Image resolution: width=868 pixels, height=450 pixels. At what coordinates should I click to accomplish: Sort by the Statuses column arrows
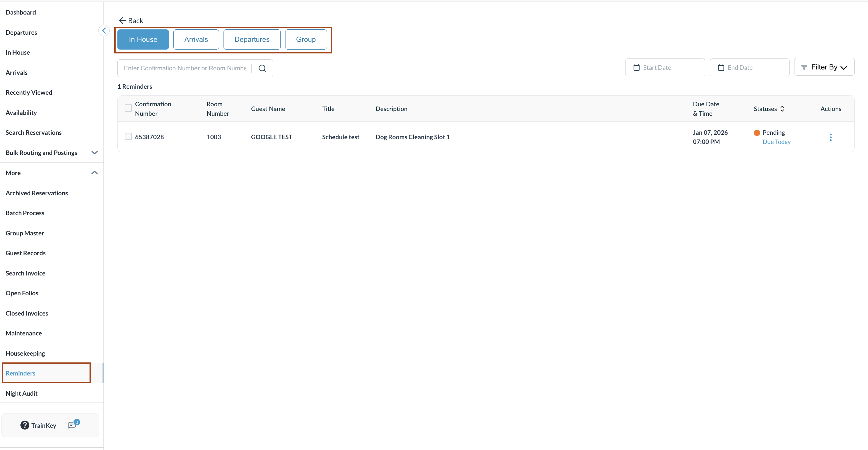click(x=782, y=109)
